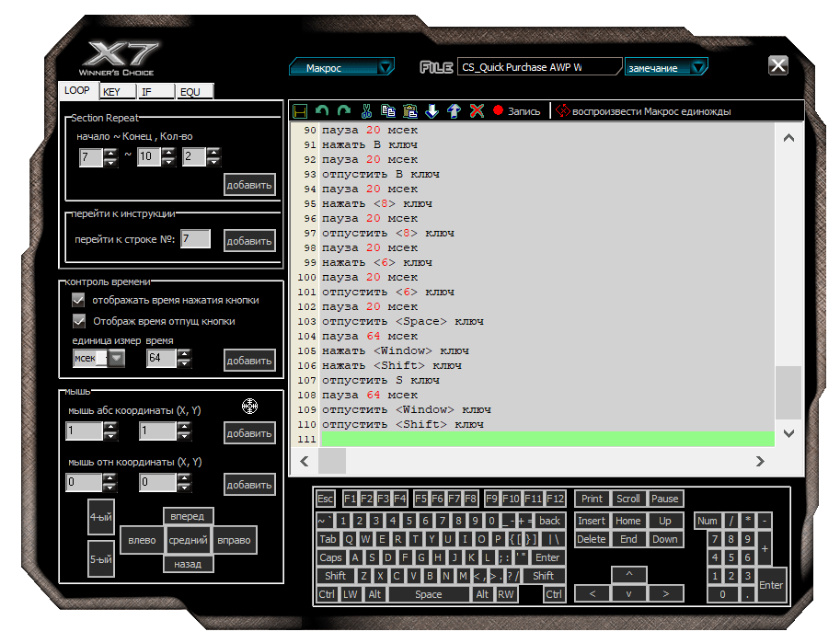Redo the macro edit
Image resolution: width=840 pixels, height=643 pixels.
point(344,111)
